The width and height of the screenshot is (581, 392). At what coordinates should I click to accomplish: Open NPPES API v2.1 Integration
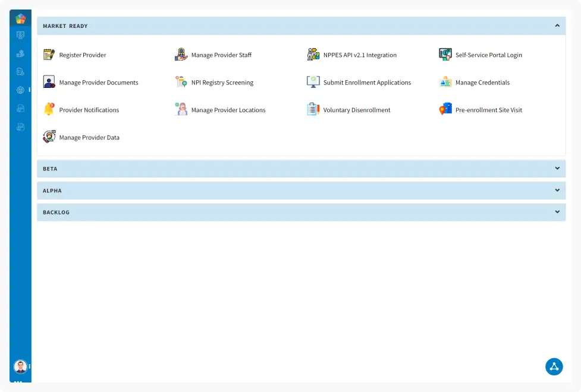(359, 55)
